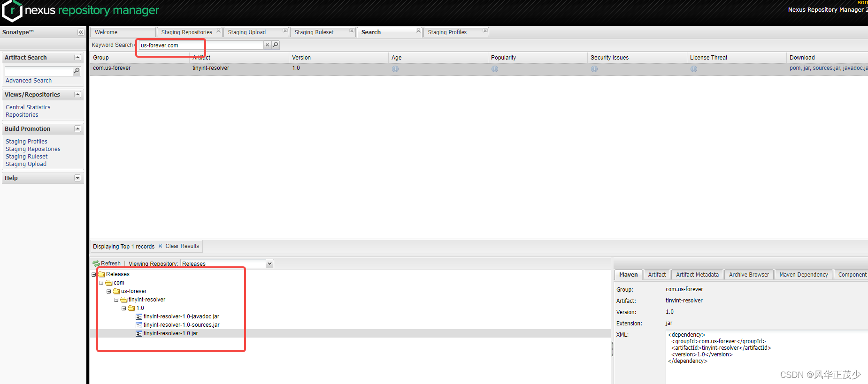This screenshot has width=868, height=384.
Task: Select the us-forever folder icon
Action: (x=116, y=291)
